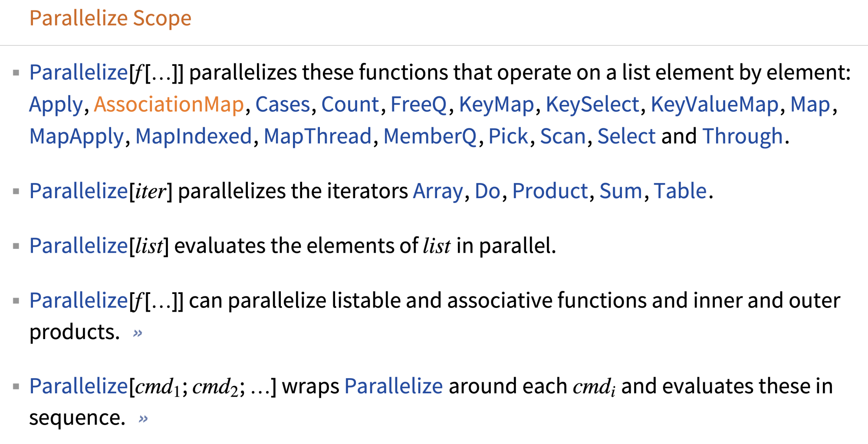868x444 pixels.
Task: Open Parallelize link in the 'wraps' sentence
Action: click(394, 386)
